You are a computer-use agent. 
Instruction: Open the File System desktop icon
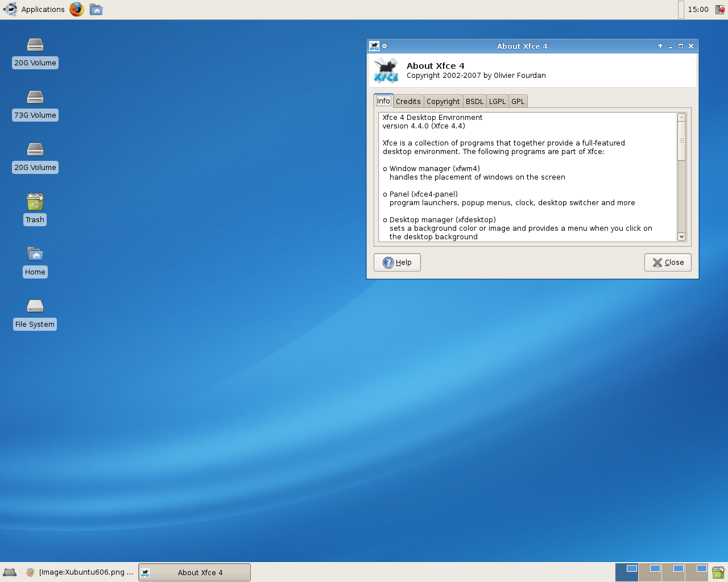[x=35, y=306]
